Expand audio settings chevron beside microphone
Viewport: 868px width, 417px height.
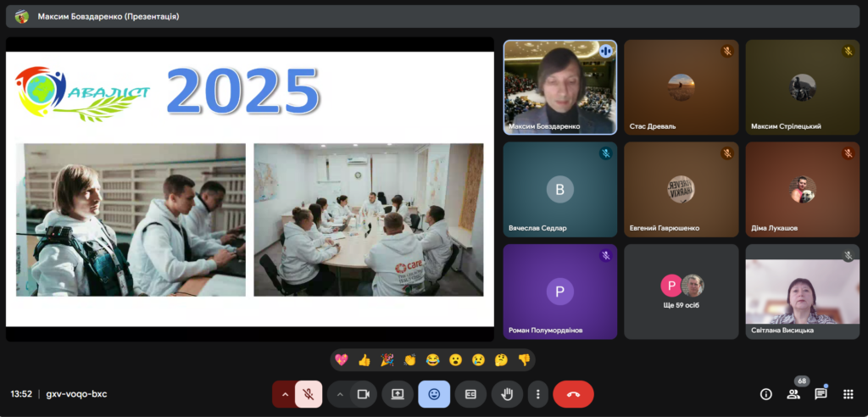(x=284, y=394)
